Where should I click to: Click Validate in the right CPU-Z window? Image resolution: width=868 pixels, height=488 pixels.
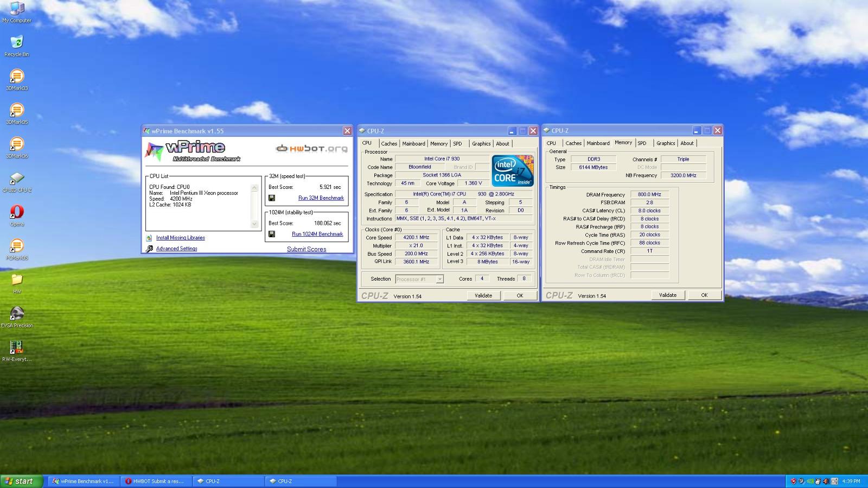click(668, 295)
